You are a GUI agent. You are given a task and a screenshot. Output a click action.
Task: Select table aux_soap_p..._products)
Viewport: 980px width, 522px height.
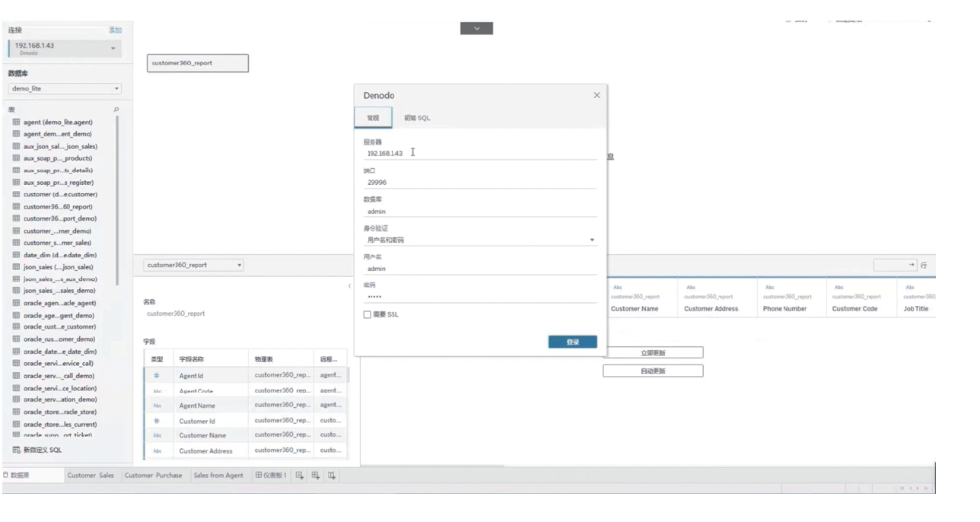click(x=58, y=158)
